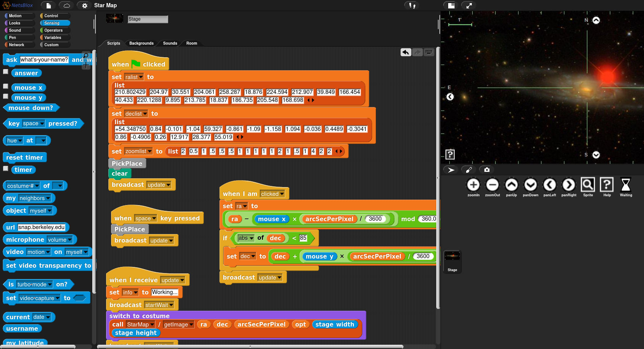This screenshot has width=644, height=349.
Task: Toggle the timer watcher checkbox
Action: point(6,168)
